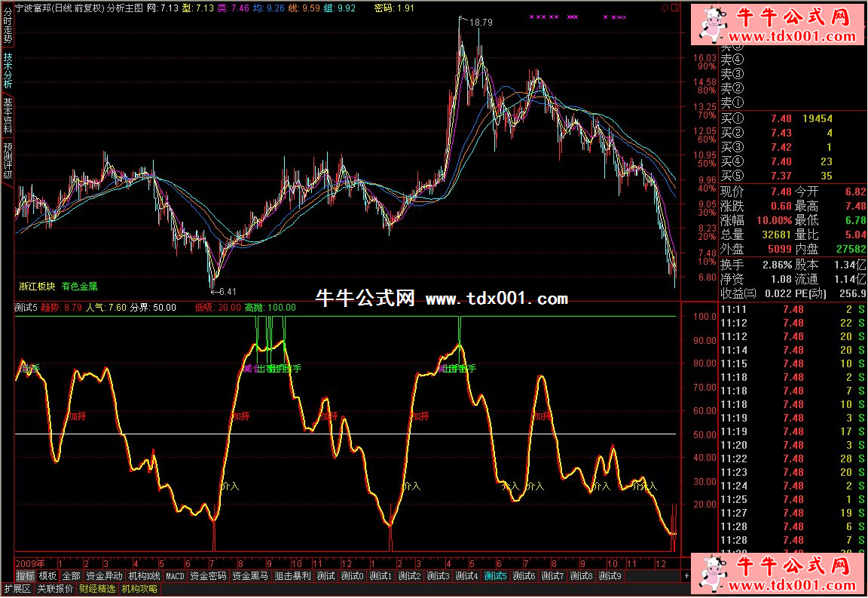This screenshot has width=868, height=598.
Task: Click the 关联报价 bottom tab
Action: 56,589
